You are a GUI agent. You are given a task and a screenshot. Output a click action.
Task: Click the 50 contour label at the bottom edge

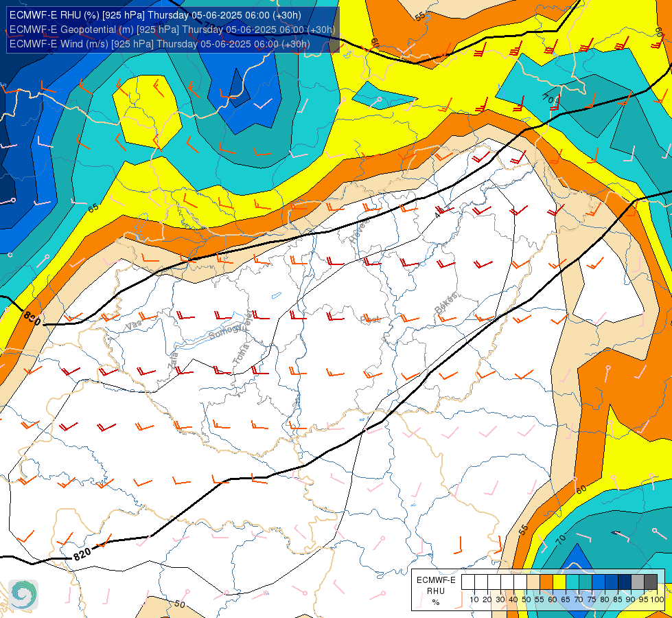click(180, 604)
